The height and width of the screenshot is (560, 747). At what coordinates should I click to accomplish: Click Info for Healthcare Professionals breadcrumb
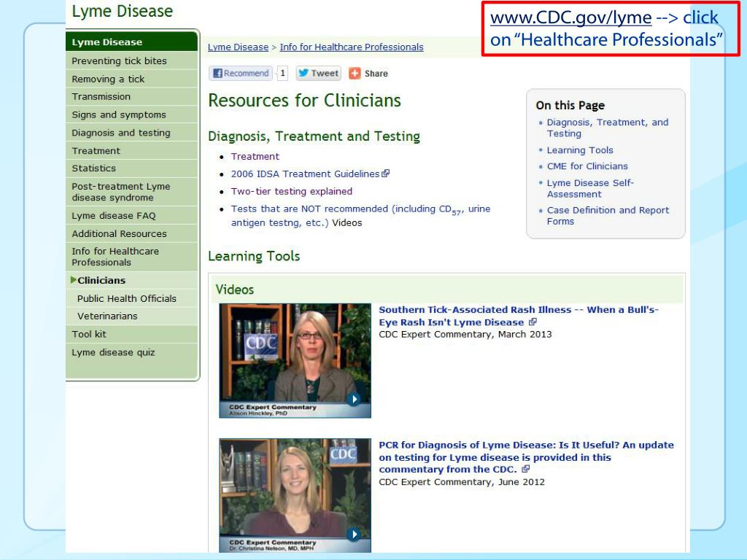[x=352, y=47]
